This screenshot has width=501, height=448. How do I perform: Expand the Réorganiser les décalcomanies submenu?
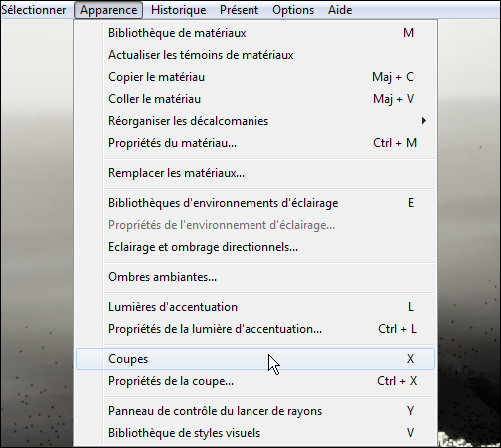(x=255, y=121)
